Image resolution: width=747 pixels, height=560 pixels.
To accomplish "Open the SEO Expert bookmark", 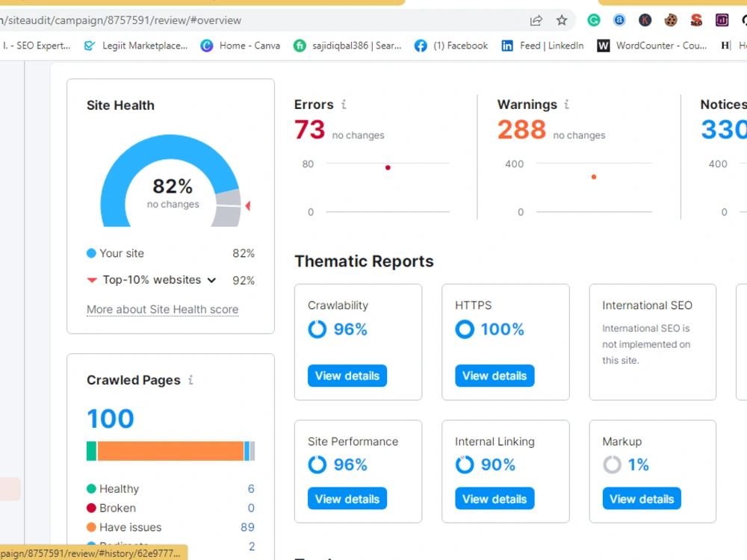I will [36, 46].
